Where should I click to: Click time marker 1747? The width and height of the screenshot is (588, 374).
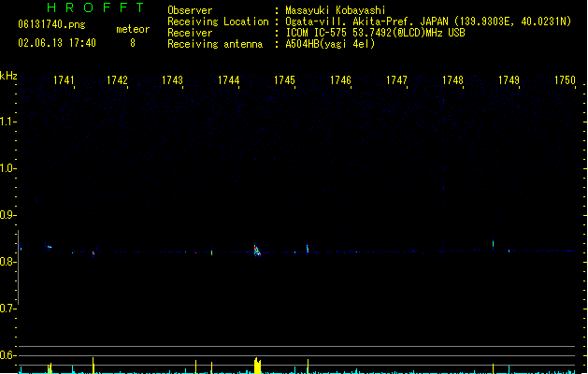point(396,80)
